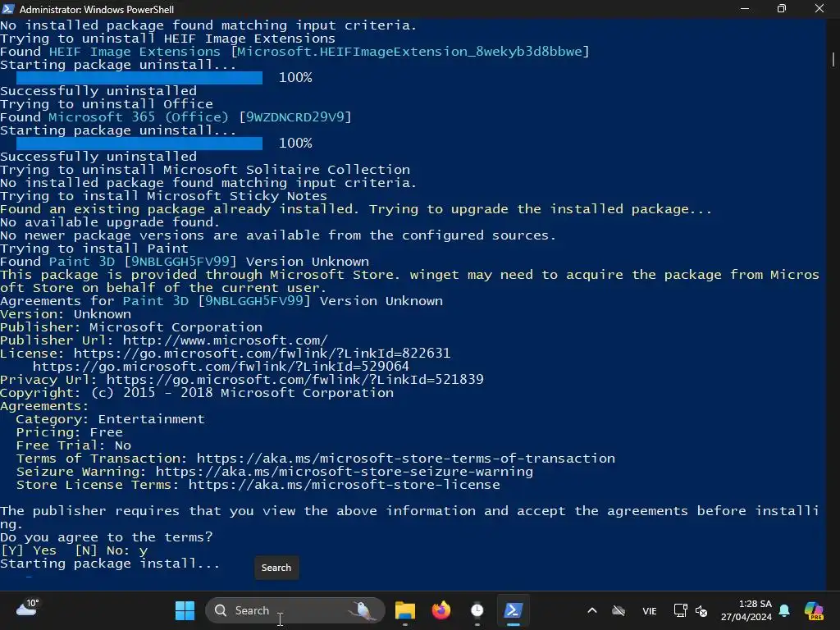Click "Trying to install Microsoft Sticky Notes" line

(163, 196)
